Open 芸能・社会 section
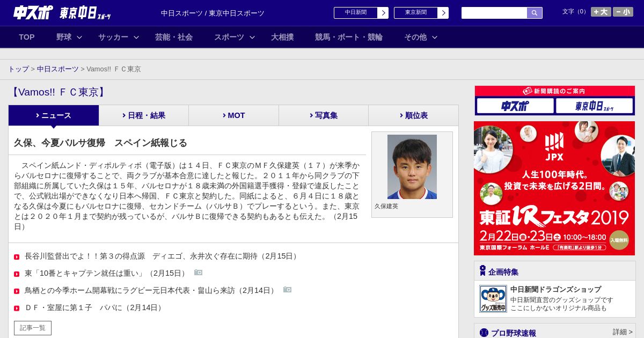 click(x=174, y=37)
